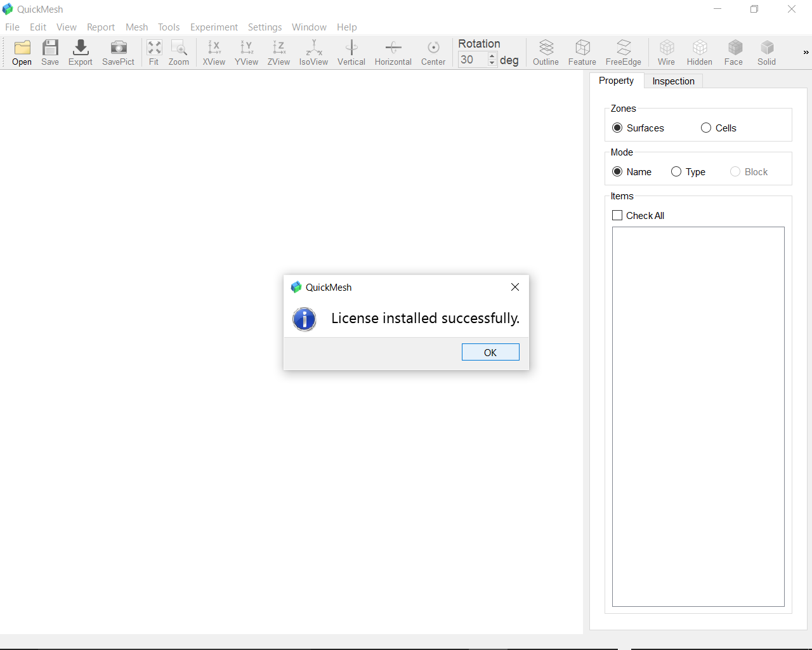Tick the Check All checkbox
812x650 pixels.
pyautogui.click(x=617, y=215)
